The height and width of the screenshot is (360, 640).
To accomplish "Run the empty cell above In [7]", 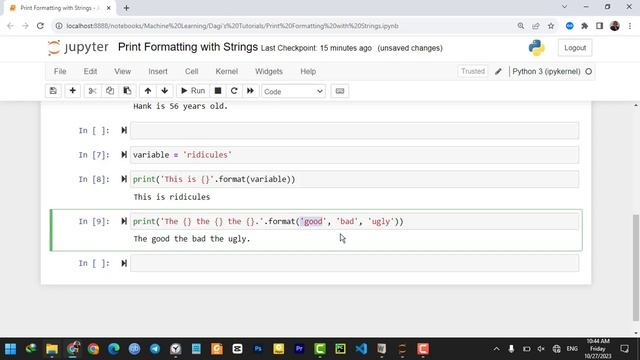I will [124, 130].
